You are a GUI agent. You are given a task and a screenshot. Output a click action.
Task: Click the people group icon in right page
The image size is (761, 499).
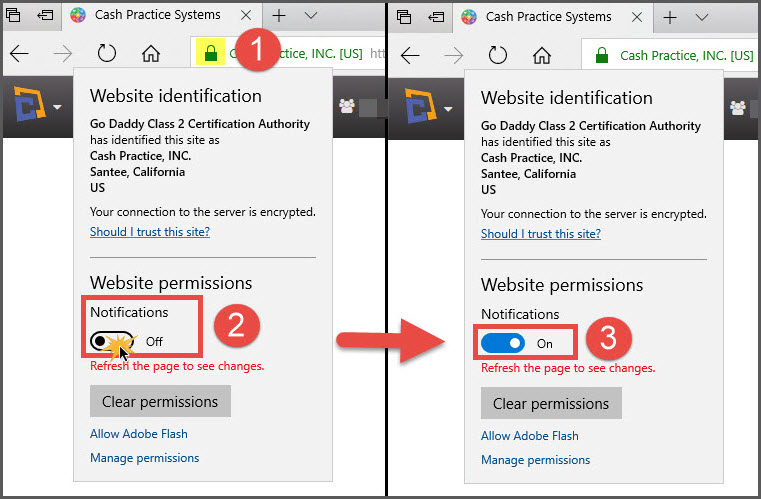(738, 108)
